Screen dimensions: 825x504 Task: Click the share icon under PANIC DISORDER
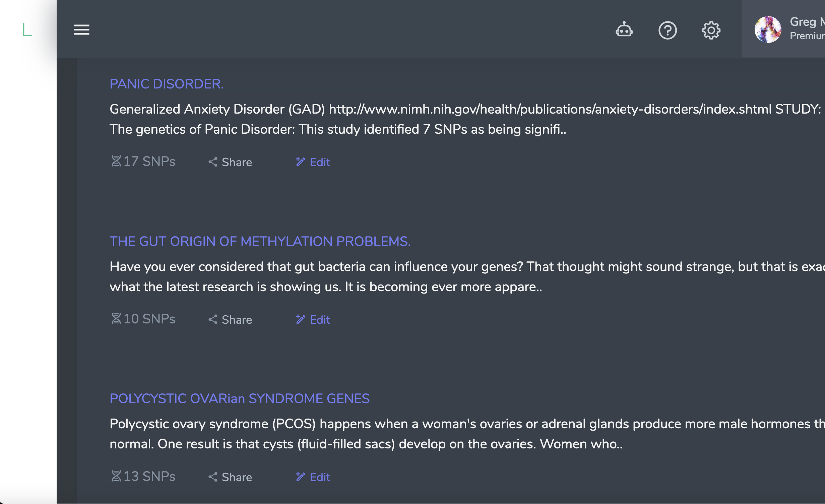[x=213, y=162]
